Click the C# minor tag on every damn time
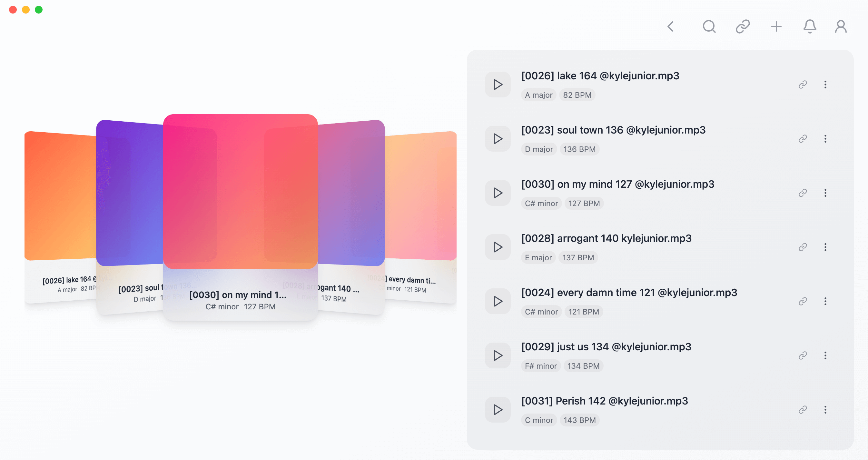Screen dimensions: 868x460 click(541, 312)
